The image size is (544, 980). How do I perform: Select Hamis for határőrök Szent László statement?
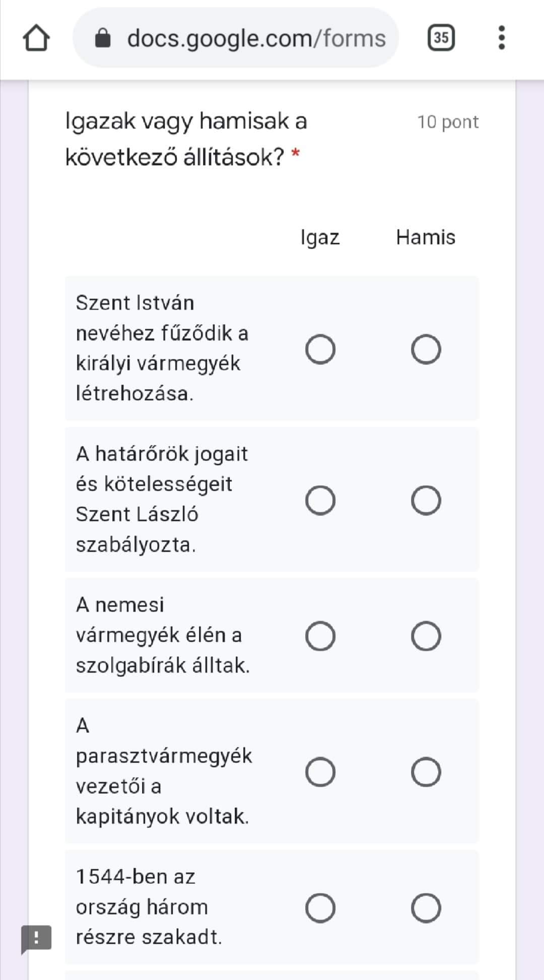tap(426, 500)
